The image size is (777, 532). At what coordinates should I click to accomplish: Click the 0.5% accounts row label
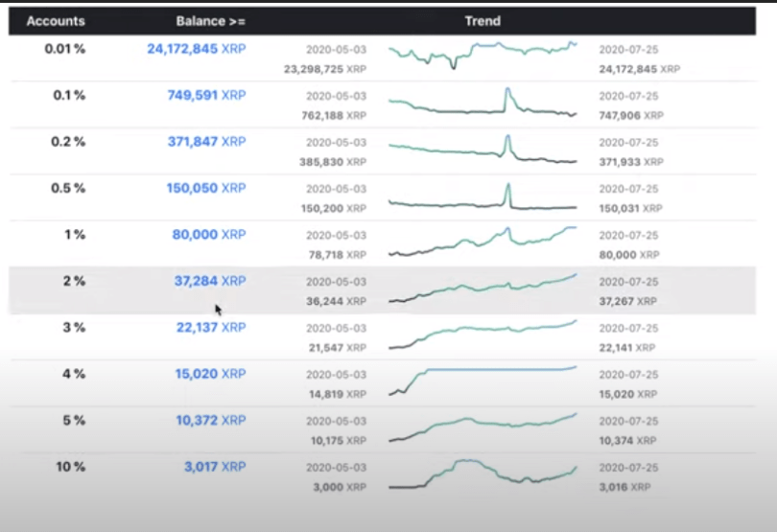pos(67,188)
